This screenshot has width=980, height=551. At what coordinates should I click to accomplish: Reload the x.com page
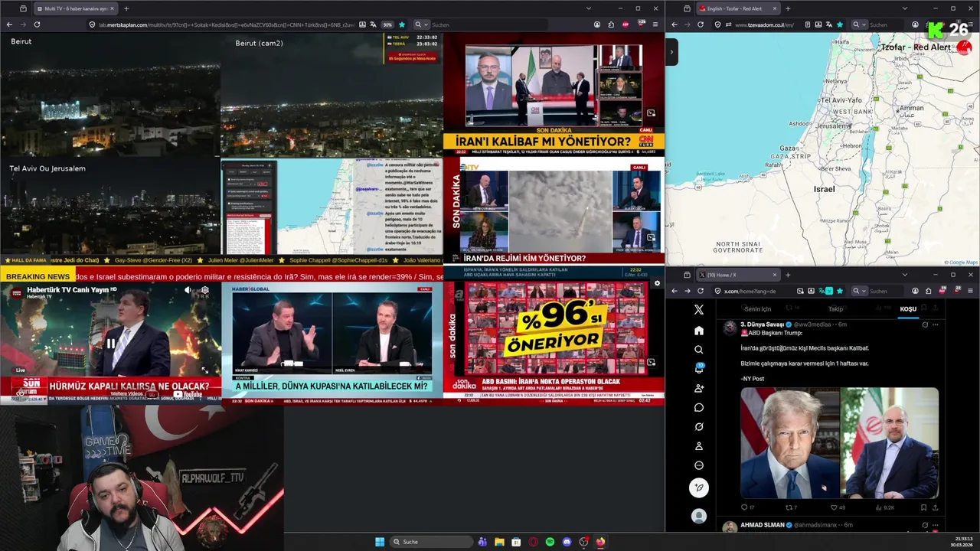(x=700, y=291)
